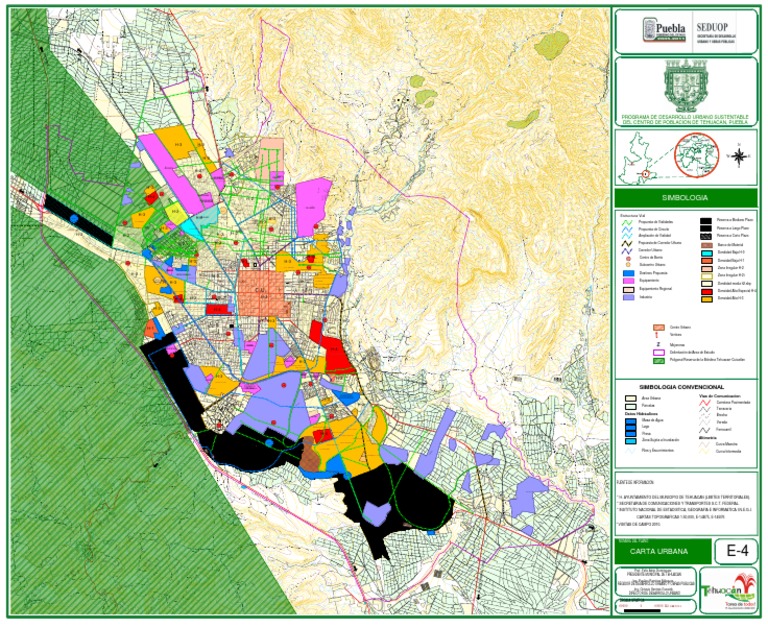Click the amber-orange density legend swatch

pyautogui.click(x=706, y=298)
